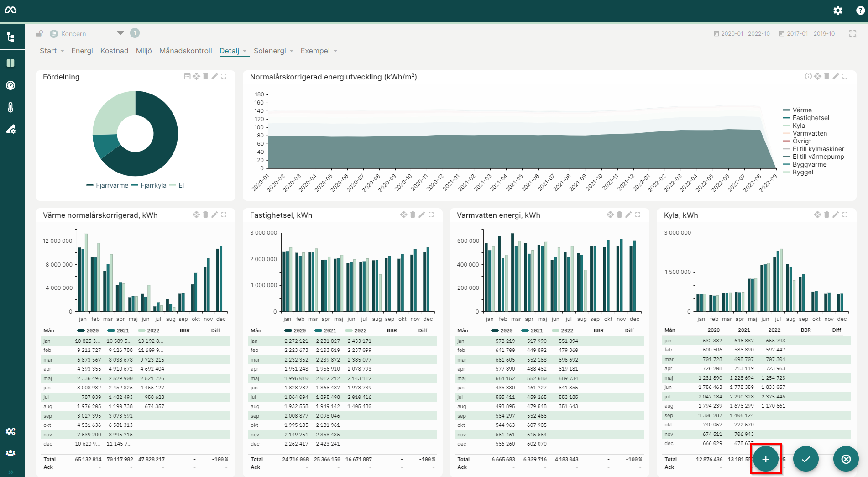Viewport: 868px width, 477px height.
Task: Delete the Normalårskorrigerad energiutveckling widget
Action: coord(826,76)
